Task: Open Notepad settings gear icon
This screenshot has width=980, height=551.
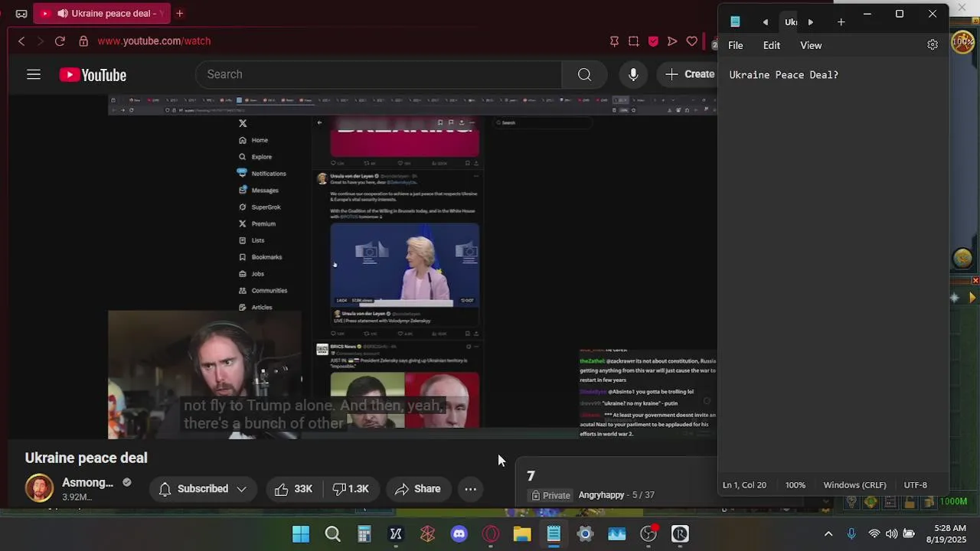Action: pos(933,44)
